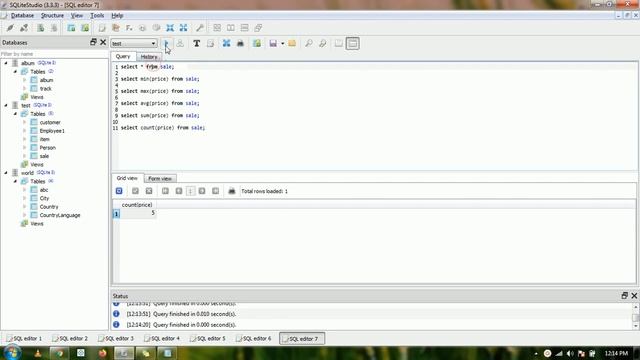Collapse the album database node
The image size is (640, 360).
click(6, 63)
